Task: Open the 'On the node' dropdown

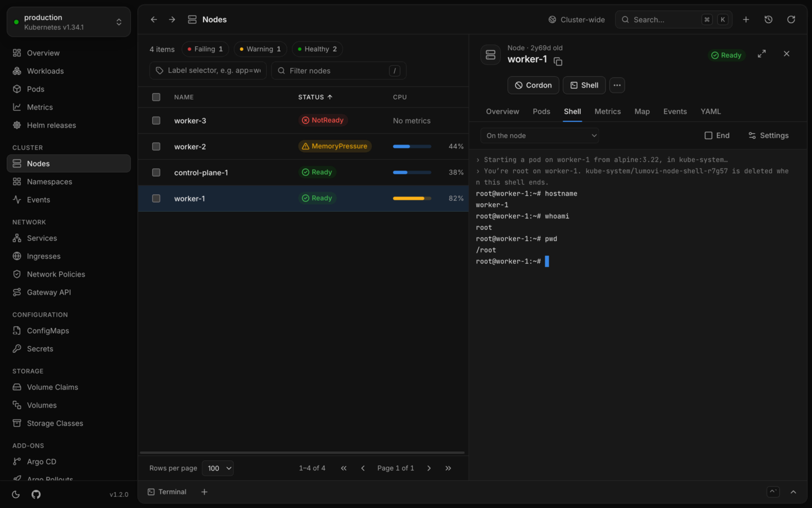Action: click(540, 135)
